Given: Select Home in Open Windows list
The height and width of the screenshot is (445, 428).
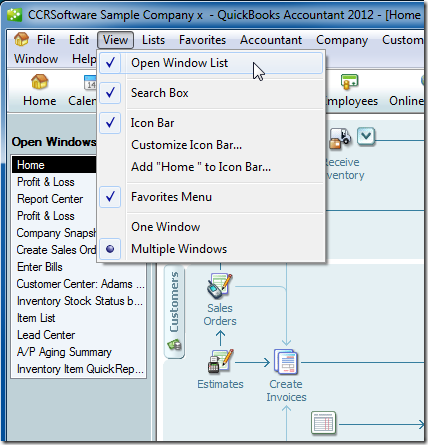Looking at the screenshot, I should pyautogui.click(x=54, y=165).
